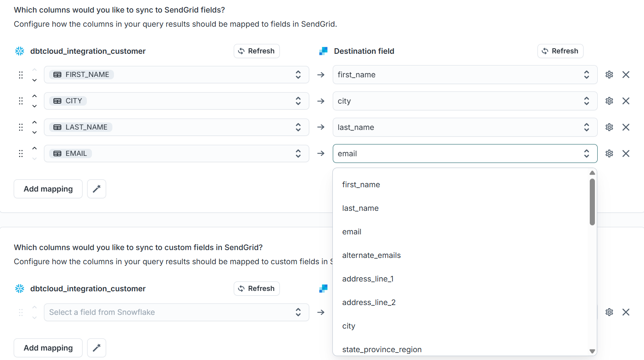644x360 pixels.
Task: Move LAST_NAME mapping up
Action: [35, 122]
